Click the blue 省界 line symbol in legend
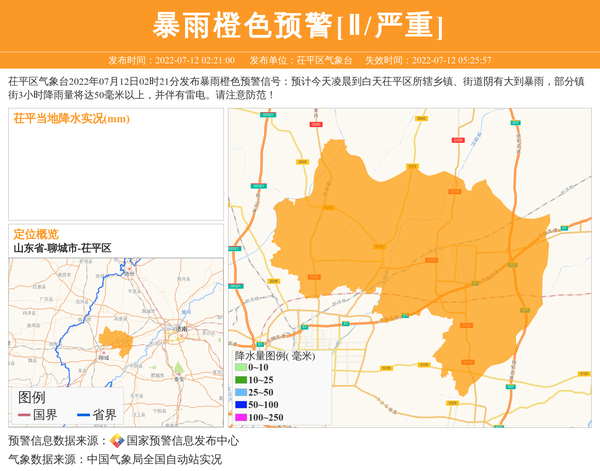600x471 pixels. click(83, 414)
